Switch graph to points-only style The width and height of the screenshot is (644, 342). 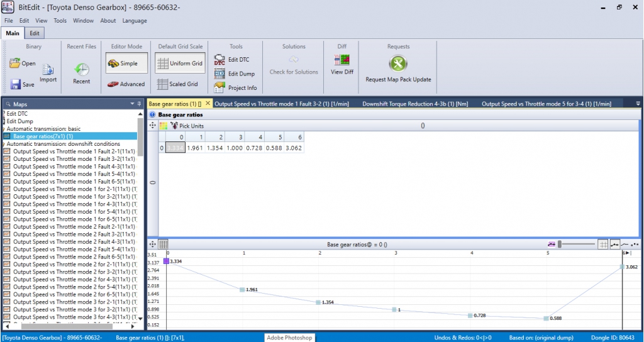click(635, 245)
